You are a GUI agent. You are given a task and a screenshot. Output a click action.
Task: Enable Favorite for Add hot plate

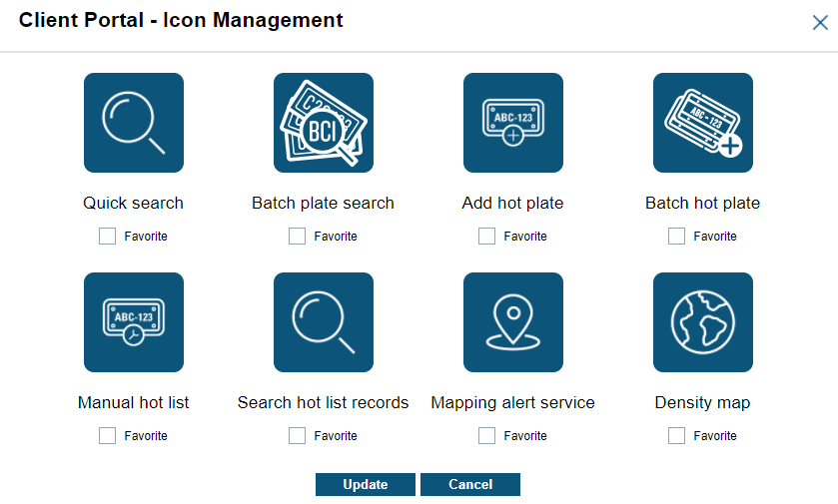click(486, 237)
